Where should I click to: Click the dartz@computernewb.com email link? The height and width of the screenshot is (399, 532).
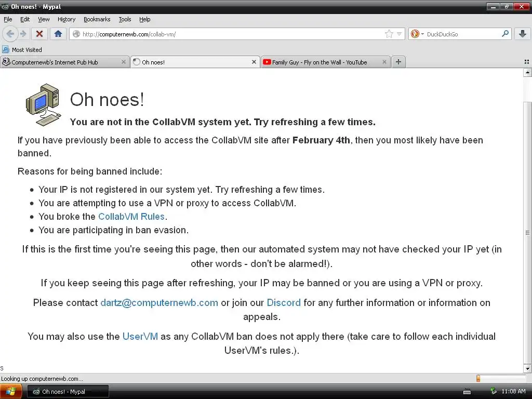[159, 303]
